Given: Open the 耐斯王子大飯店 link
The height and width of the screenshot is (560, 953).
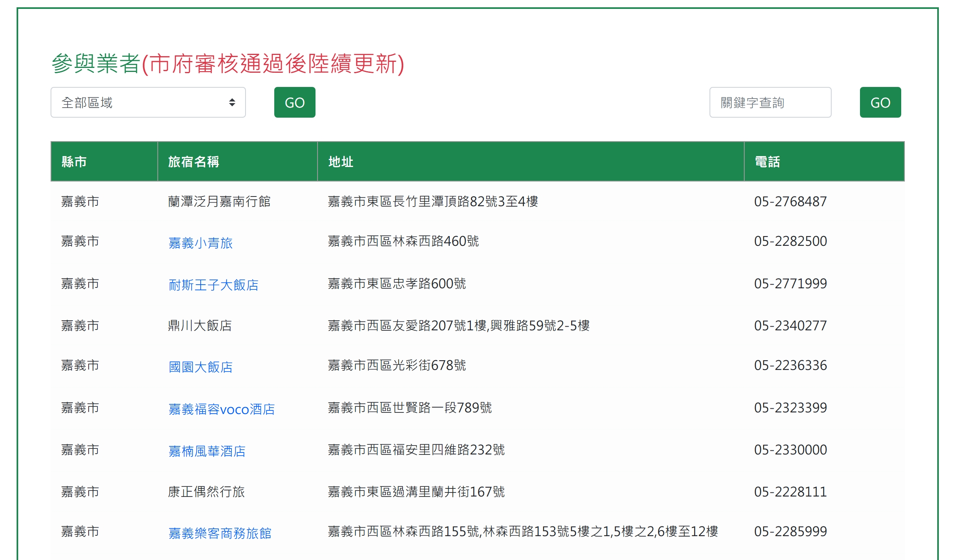Looking at the screenshot, I should (213, 285).
